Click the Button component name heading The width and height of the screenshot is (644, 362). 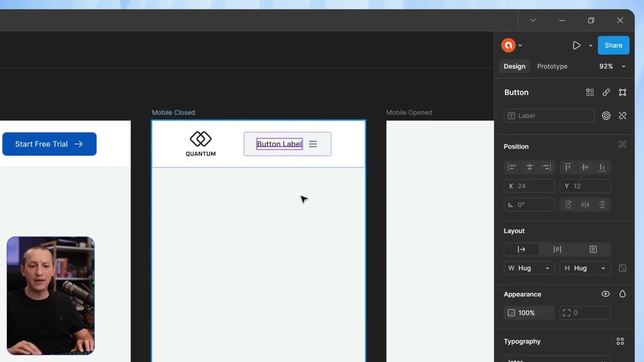pos(516,93)
